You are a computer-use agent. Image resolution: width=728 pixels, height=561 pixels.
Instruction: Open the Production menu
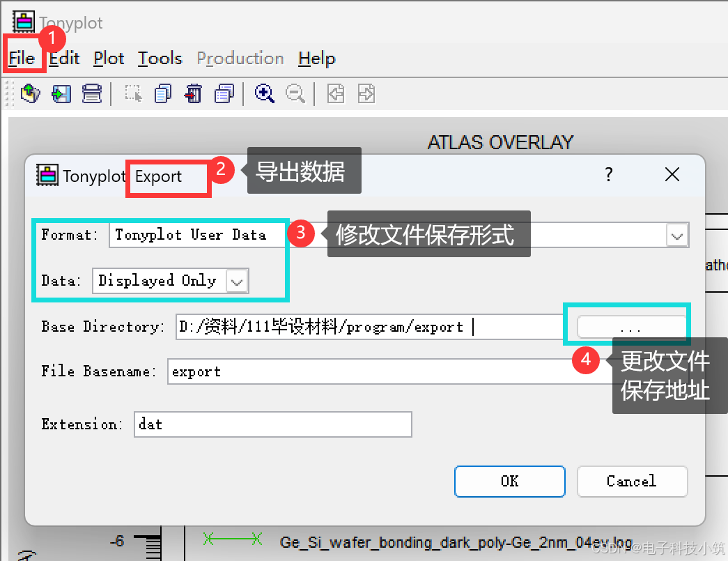point(240,59)
